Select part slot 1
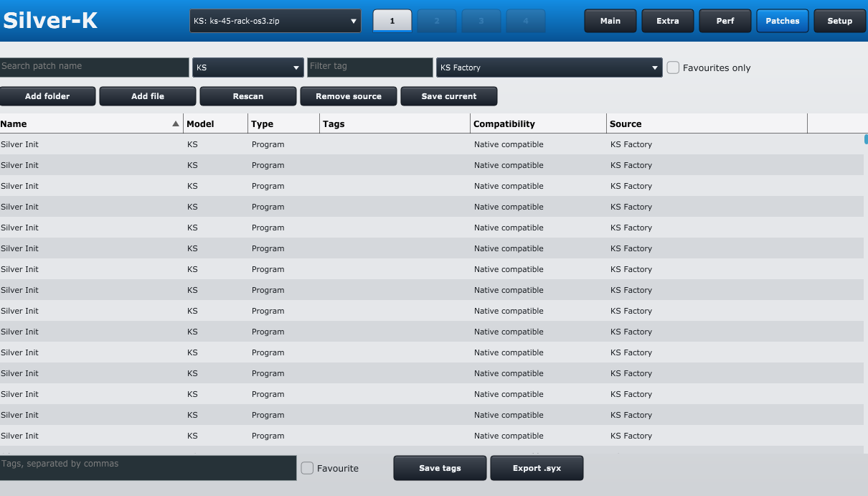The width and height of the screenshot is (868, 496). coord(392,21)
